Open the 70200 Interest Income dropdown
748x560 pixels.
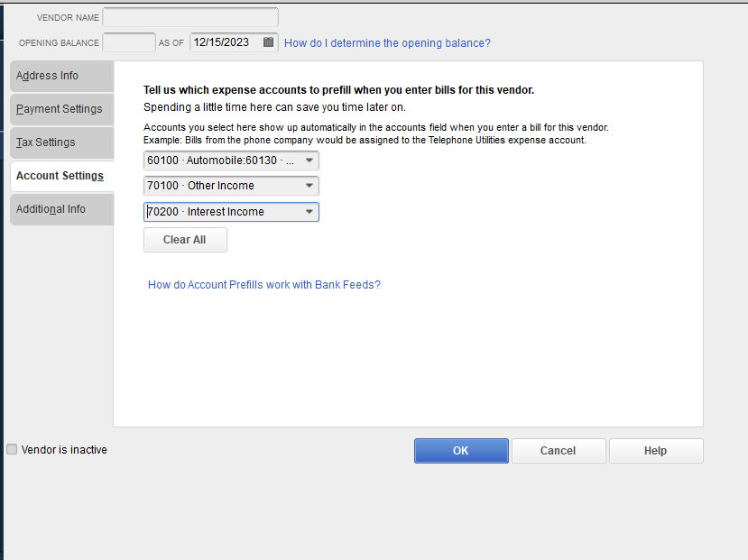[309, 212]
